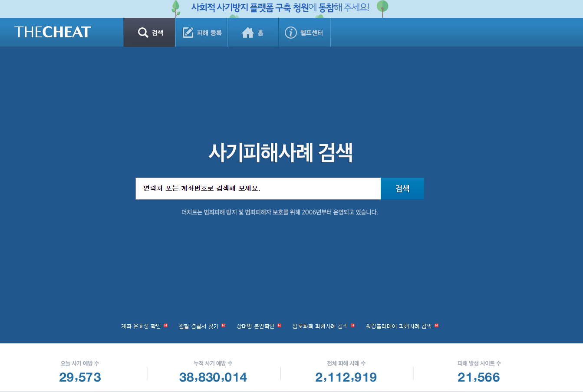Select the 홈 menu entry
This screenshot has width=583, height=392.
click(x=253, y=32)
